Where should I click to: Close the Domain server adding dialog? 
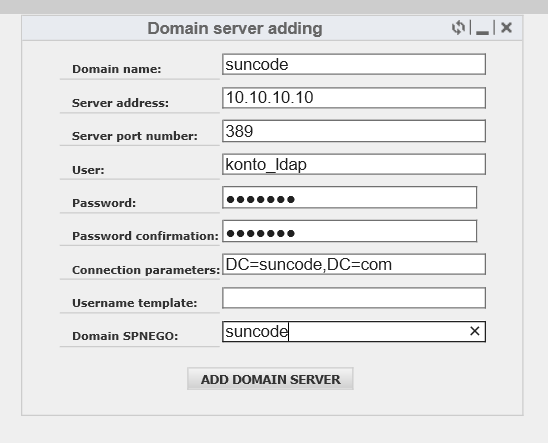pyautogui.click(x=506, y=27)
